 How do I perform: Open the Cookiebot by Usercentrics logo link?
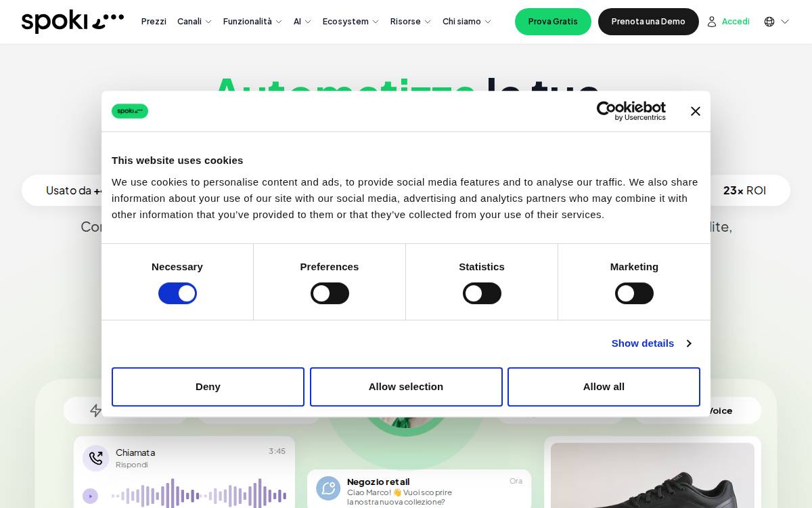tap(631, 111)
